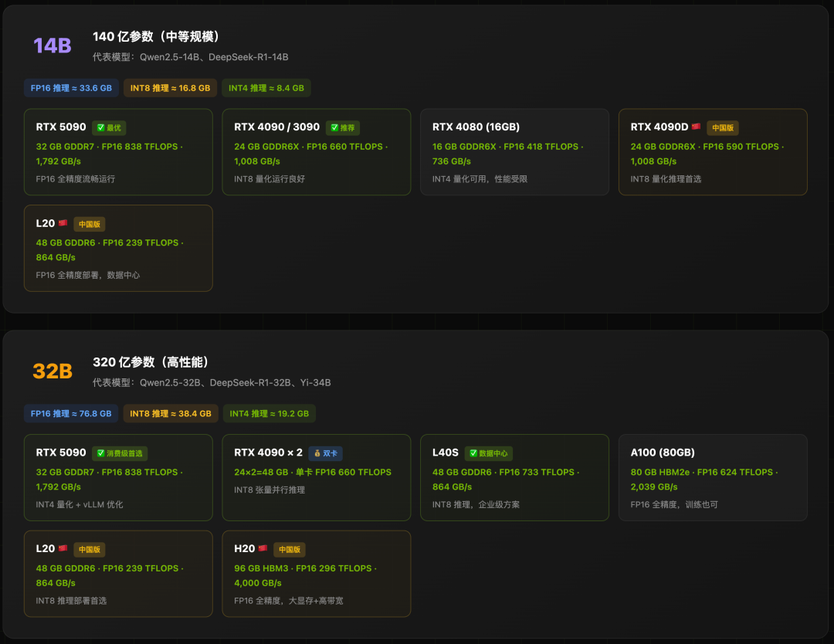
Task: Click the orange 32B logo text
Action: (x=53, y=371)
